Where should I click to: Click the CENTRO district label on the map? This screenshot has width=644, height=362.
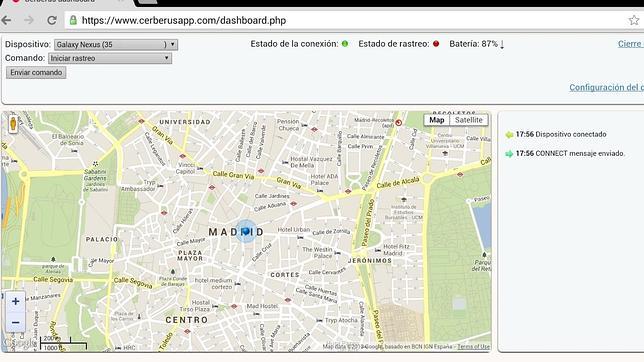point(186,320)
